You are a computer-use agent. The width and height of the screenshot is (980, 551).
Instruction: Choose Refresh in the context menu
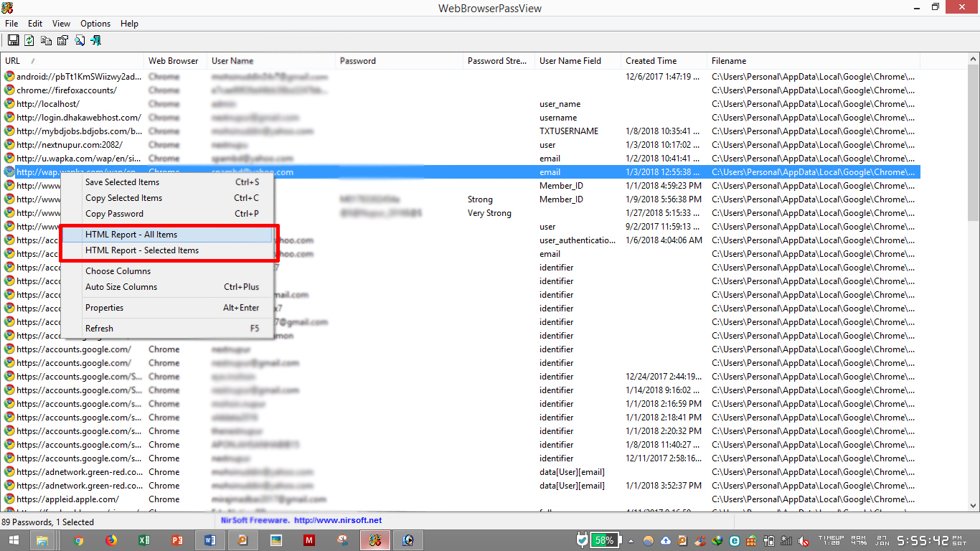(167, 329)
